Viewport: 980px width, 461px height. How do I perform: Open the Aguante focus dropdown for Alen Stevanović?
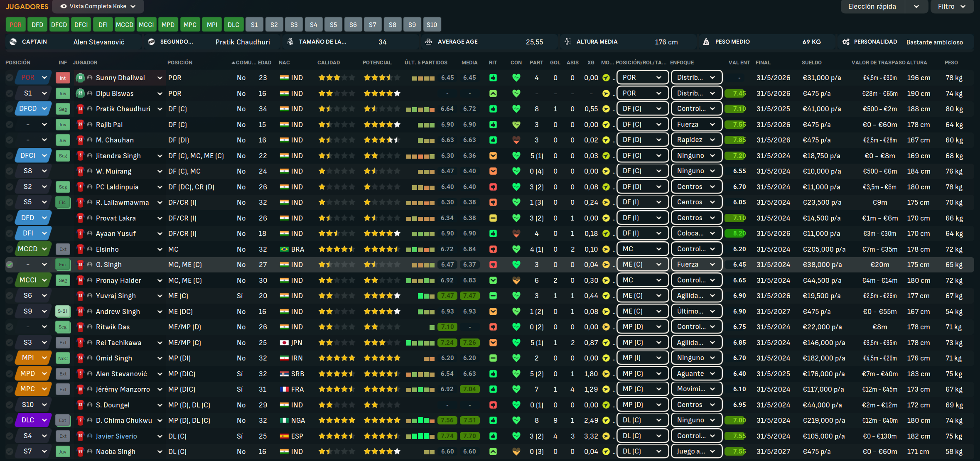tap(697, 374)
